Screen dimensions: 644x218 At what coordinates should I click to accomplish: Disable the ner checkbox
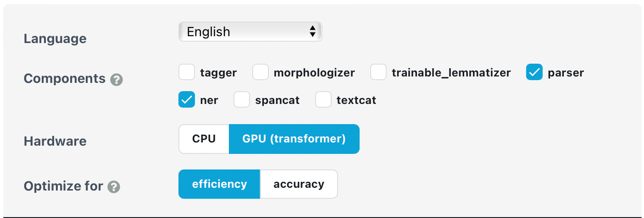pos(187,100)
